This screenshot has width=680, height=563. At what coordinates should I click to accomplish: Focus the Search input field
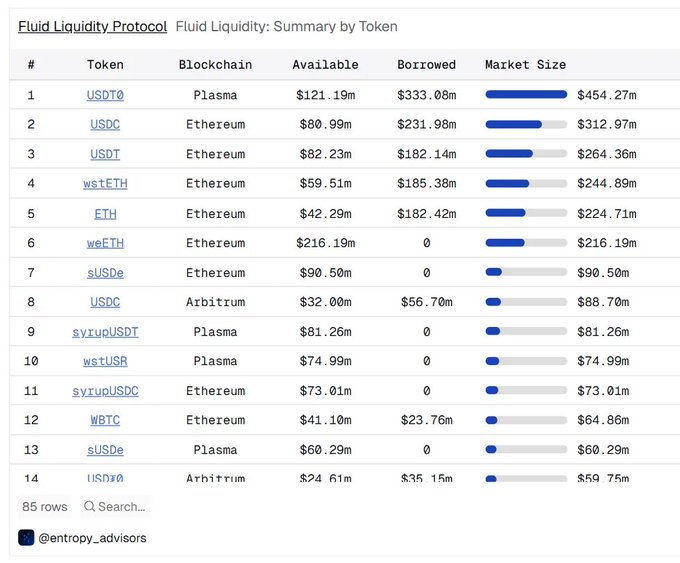point(122,507)
